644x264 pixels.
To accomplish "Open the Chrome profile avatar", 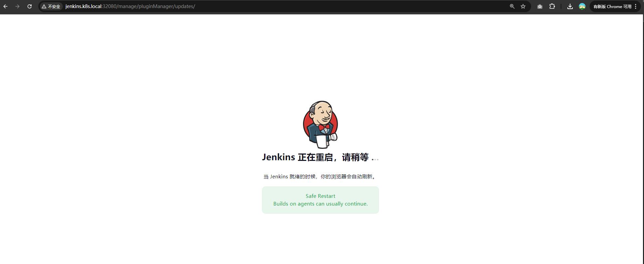I will click(582, 6).
